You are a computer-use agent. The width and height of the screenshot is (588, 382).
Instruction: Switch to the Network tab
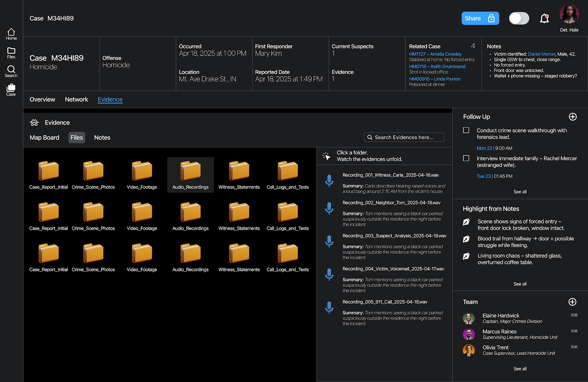(x=76, y=100)
